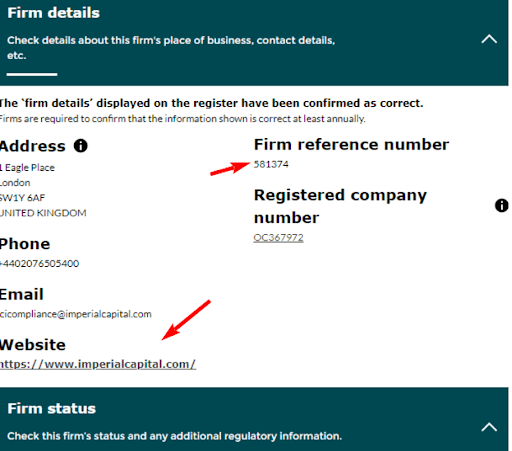Click the UNITED KINGDOM address line

pos(43,213)
